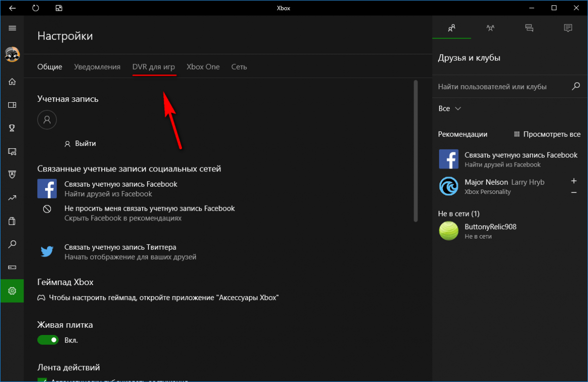Click Связать учетную запись Facebook in settings
The width and height of the screenshot is (588, 382).
pos(121,184)
